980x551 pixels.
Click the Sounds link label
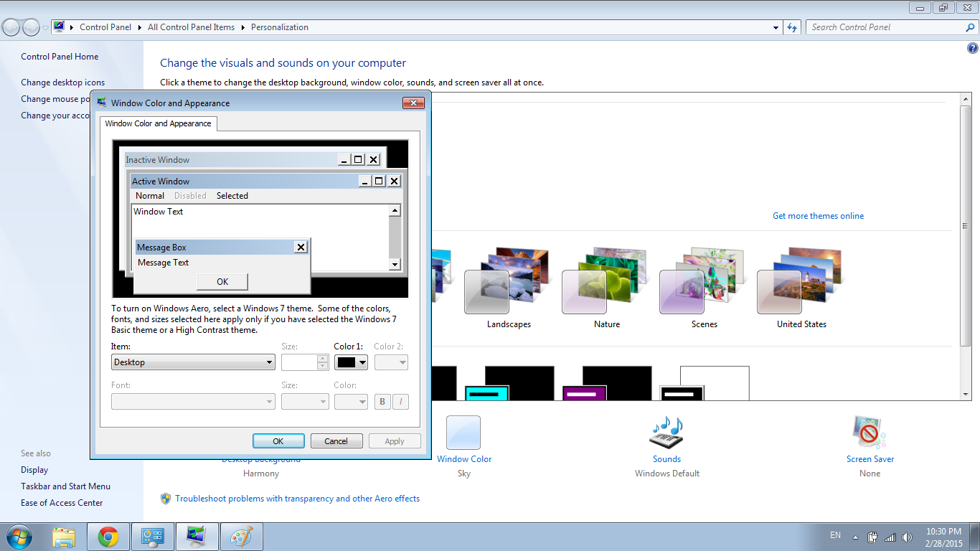[x=666, y=459]
